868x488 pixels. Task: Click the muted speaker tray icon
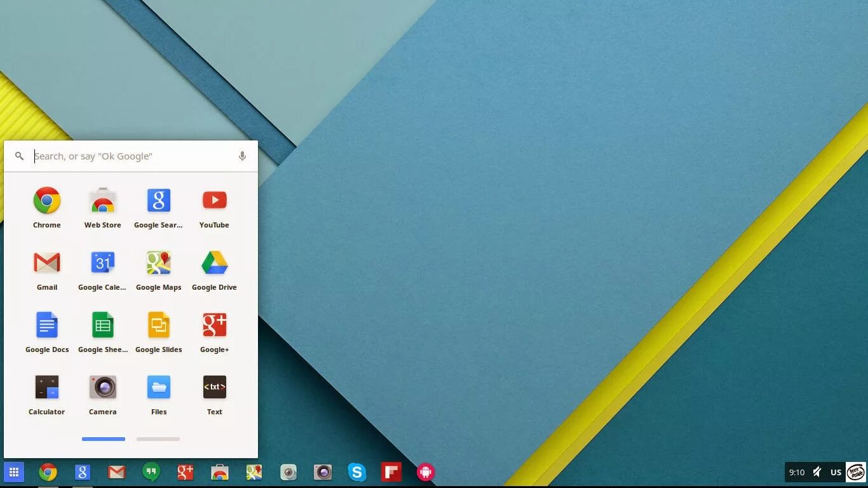click(817, 472)
